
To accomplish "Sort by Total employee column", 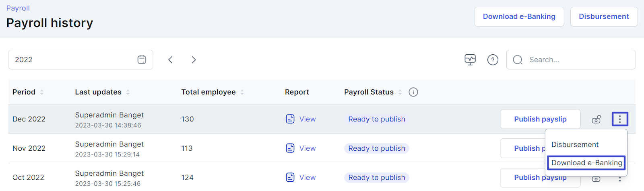I will (242, 92).
